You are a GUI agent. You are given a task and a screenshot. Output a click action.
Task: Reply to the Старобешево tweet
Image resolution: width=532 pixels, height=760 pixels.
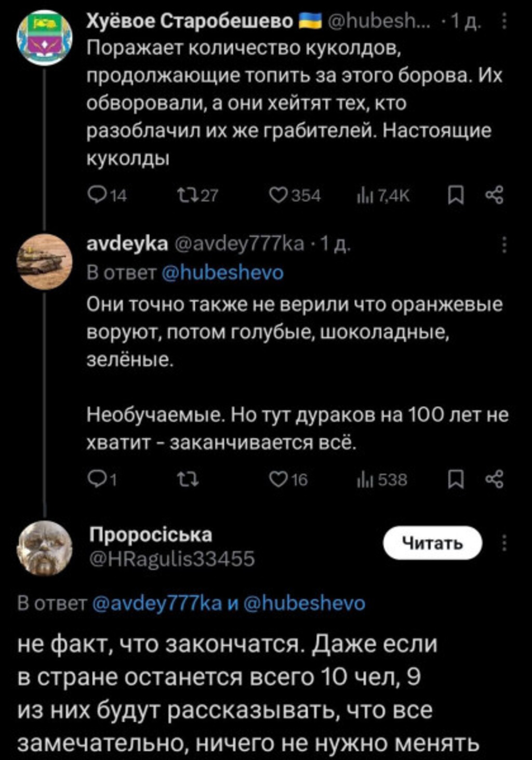tap(97, 195)
